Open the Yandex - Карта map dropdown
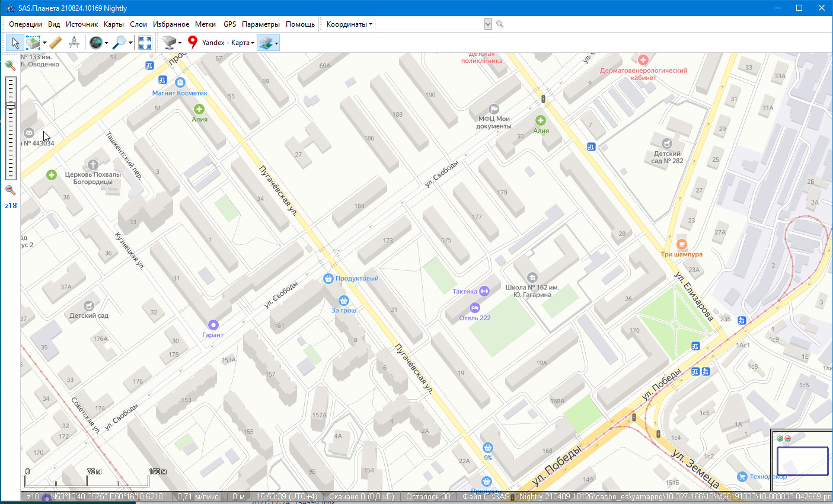The width and height of the screenshot is (833, 504). [228, 43]
